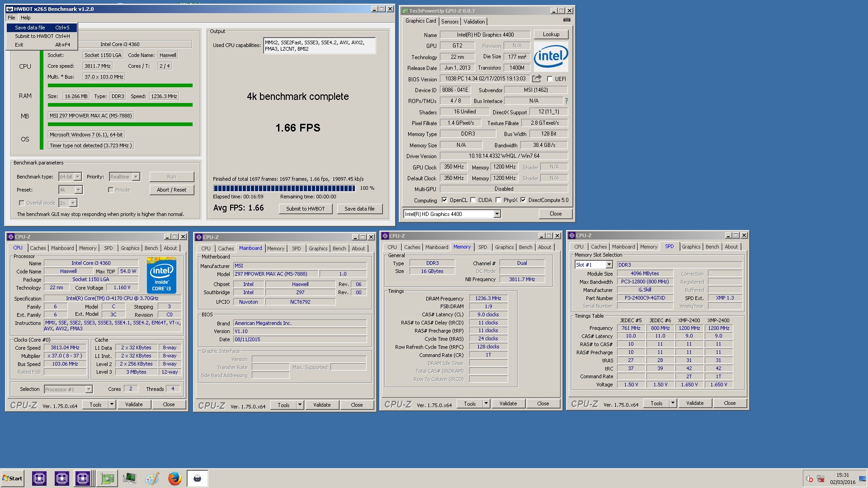Image resolution: width=868 pixels, height=488 pixels.
Task: Click the Intel Core i3 4360 name field
Action: pyautogui.click(x=120, y=44)
